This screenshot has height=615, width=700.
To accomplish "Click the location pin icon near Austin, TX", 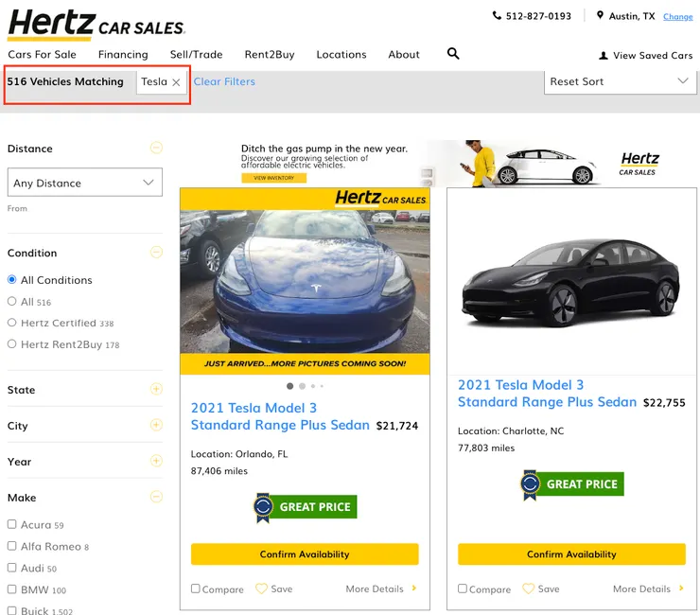I will (x=600, y=15).
